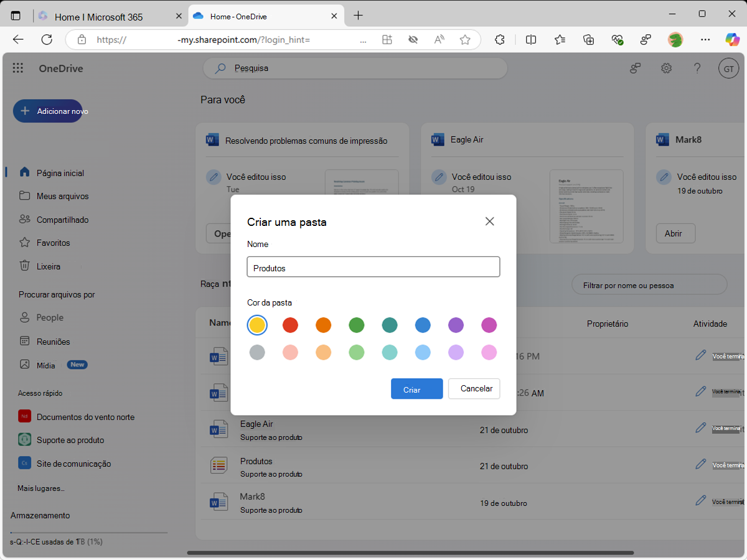Select the light teal folder color
This screenshot has height=560, width=747.
click(x=390, y=352)
